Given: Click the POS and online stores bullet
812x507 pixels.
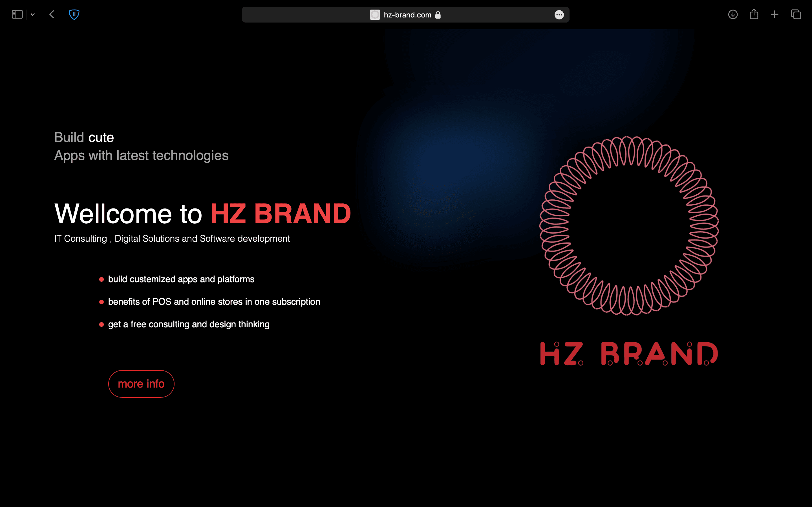Looking at the screenshot, I should 214,302.
